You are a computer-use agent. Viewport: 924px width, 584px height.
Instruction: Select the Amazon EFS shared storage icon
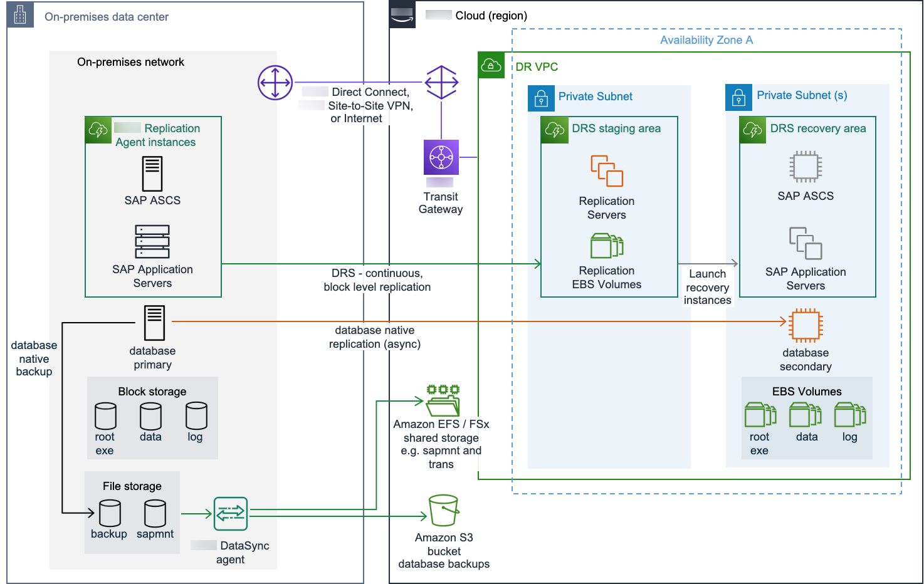click(x=443, y=401)
